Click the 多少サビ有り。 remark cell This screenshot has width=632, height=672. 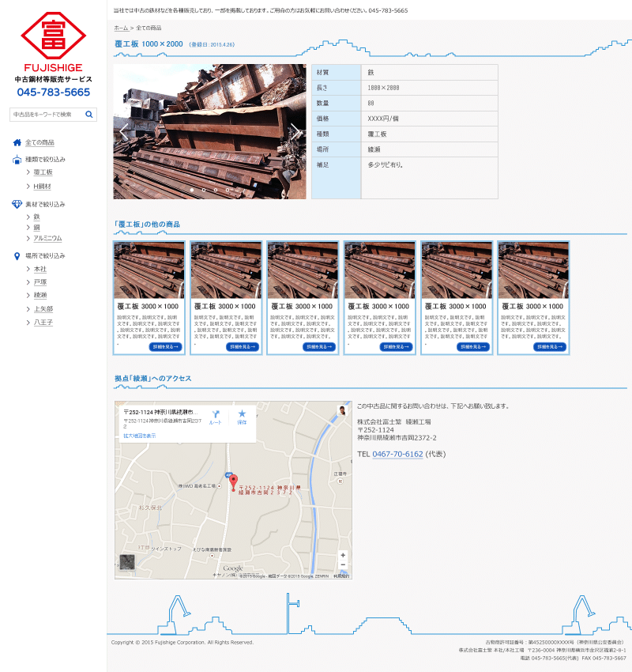point(430,178)
